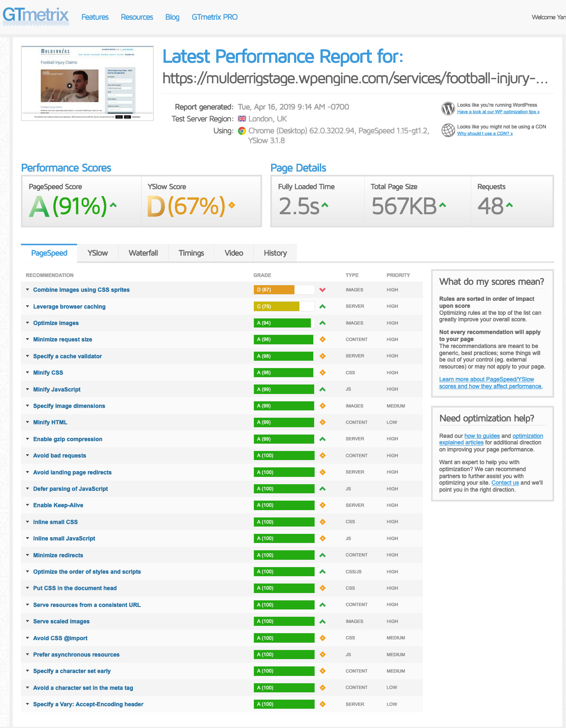The height and width of the screenshot is (728, 566).
Task: Click orange diamond for Minimize request size
Action: [322, 339]
